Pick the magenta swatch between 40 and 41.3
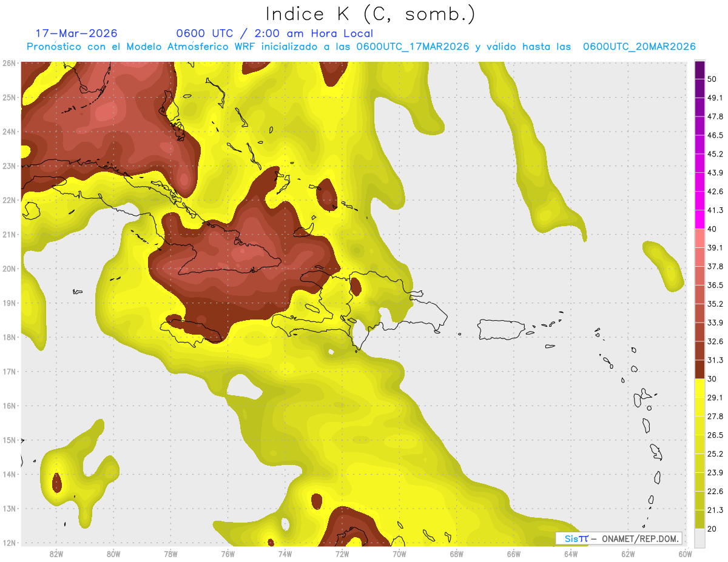This screenshot has height=562, width=728. 699,219
